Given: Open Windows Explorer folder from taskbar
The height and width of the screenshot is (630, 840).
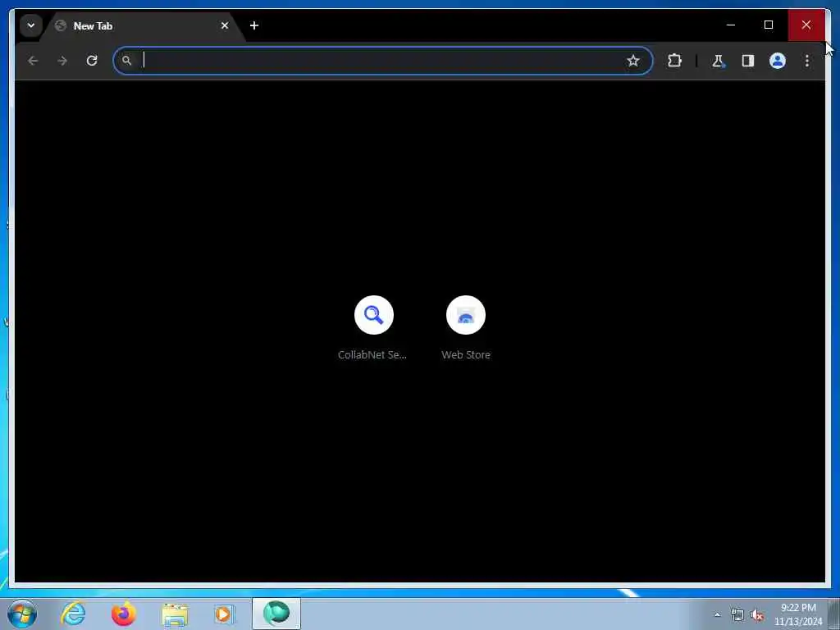Looking at the screenshot, I should 175,614.
